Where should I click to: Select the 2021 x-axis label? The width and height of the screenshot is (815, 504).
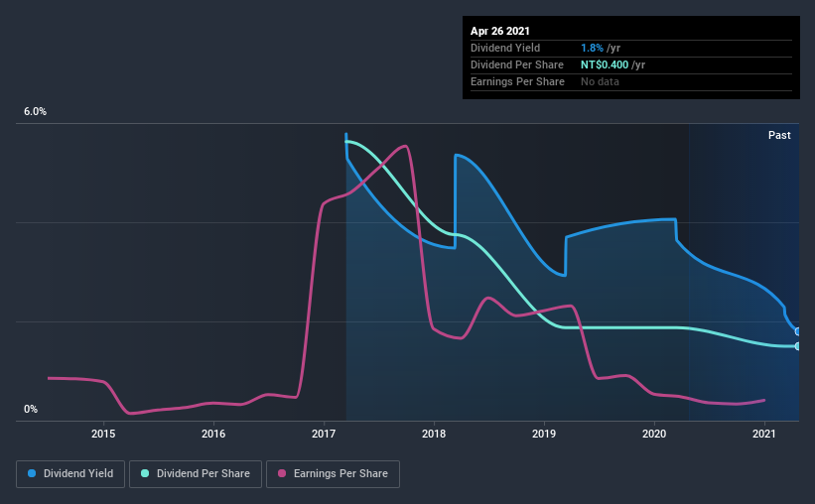[x=764, y=434]
